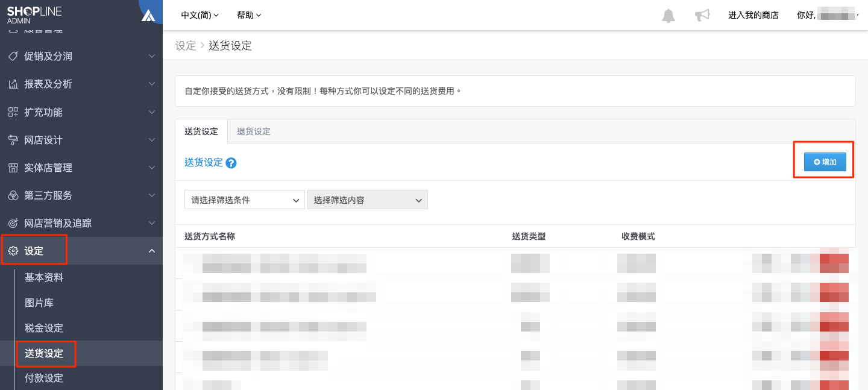Switch to the 退货设定 tab

(254, 131)
